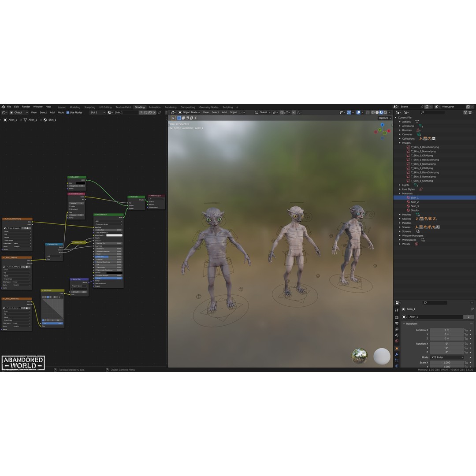The image size is (476, 476).
Task: Select Skin_2 material in outliner
Action: point(415,202)
